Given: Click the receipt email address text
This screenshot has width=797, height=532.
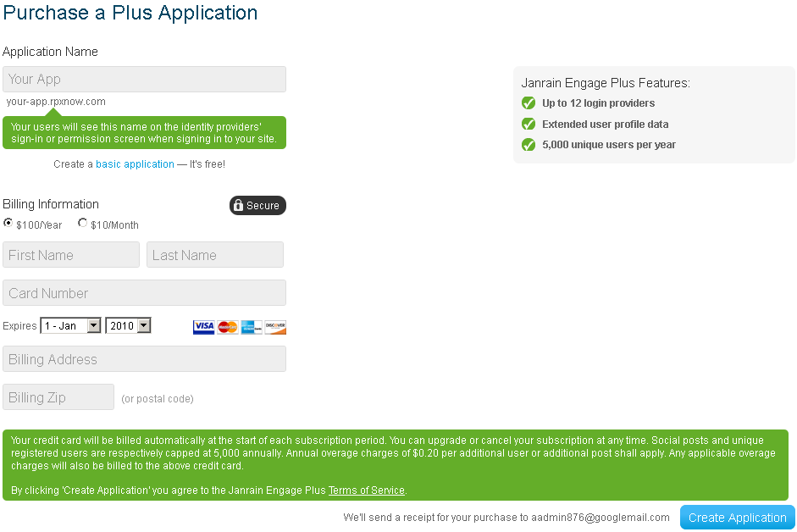Looking at the screenshot, I should click(x=601, y=518).
